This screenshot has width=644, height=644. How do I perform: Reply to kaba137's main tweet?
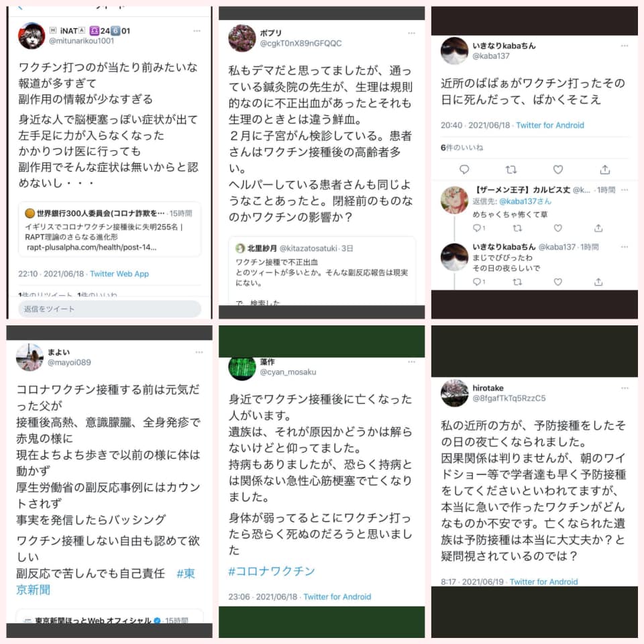(464, 170)
